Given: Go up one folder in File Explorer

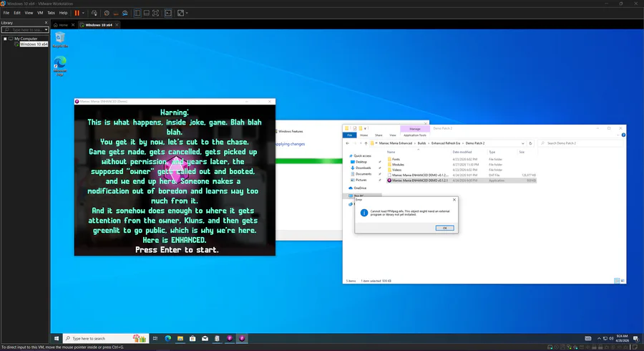Looking at the screenshot, I should [x=366, y=143].
